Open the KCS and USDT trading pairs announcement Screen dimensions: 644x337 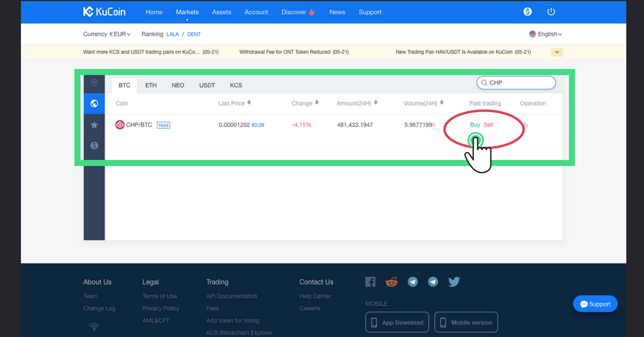click(x=150, y=52)
